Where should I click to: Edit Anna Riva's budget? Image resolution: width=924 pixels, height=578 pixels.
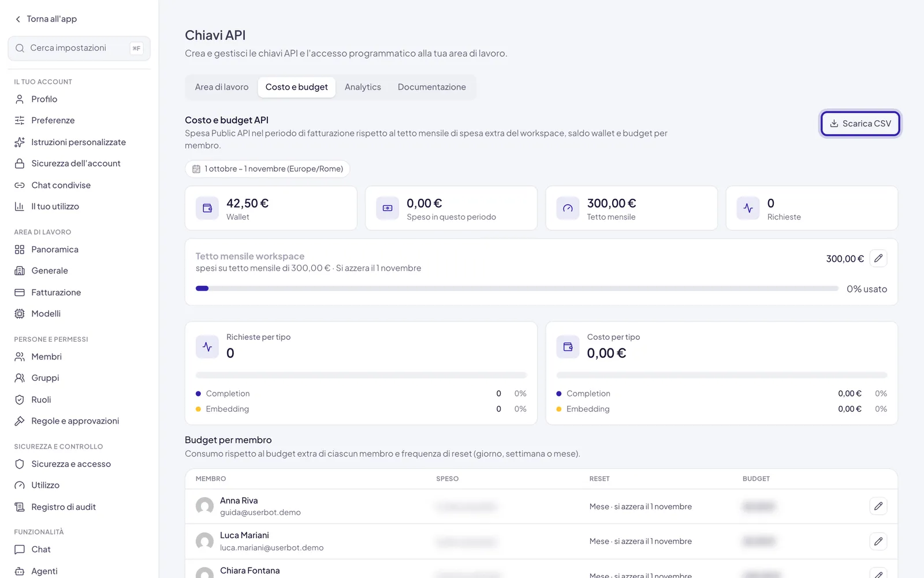[878, 506]
